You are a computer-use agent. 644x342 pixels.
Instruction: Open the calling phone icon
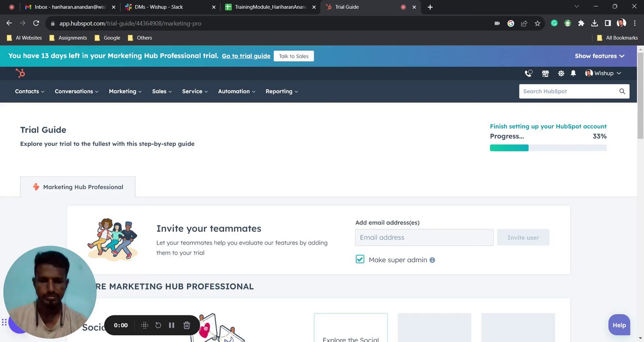[x=529, y=73]
